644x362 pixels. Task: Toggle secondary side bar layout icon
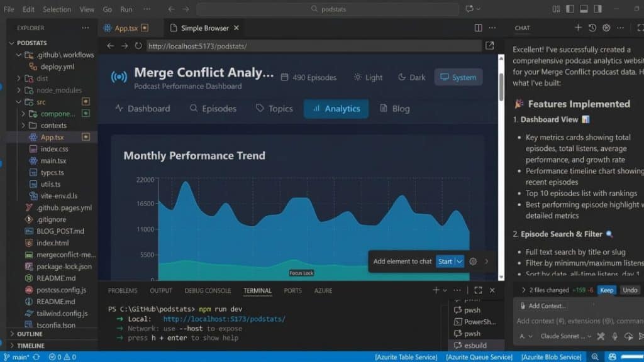click(597, 9)
